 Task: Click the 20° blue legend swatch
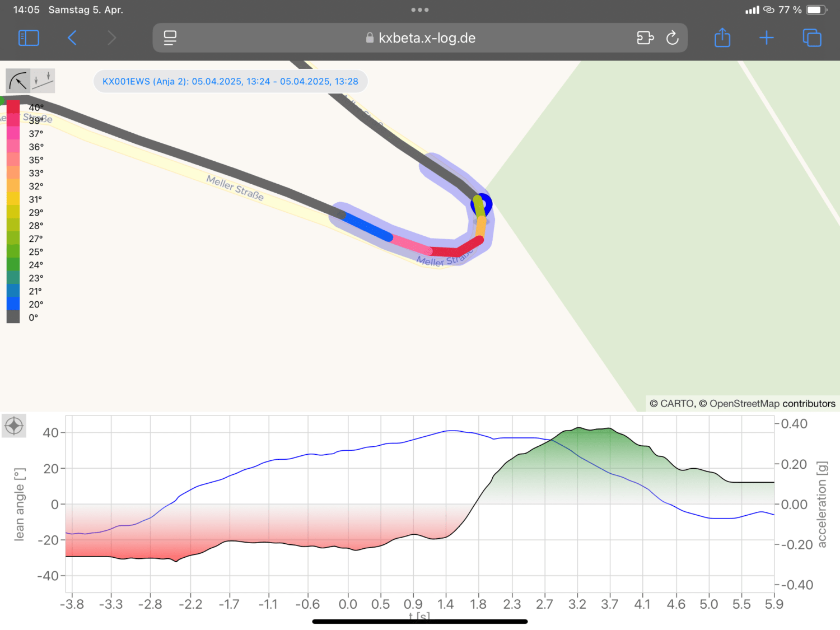coord(13,304)
